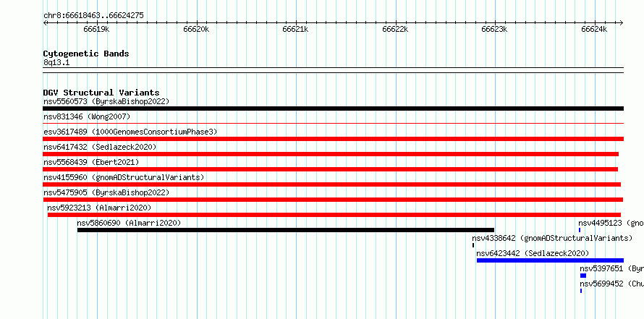Click the 66623k ruler position
The image size is (644, 319).
495,29
